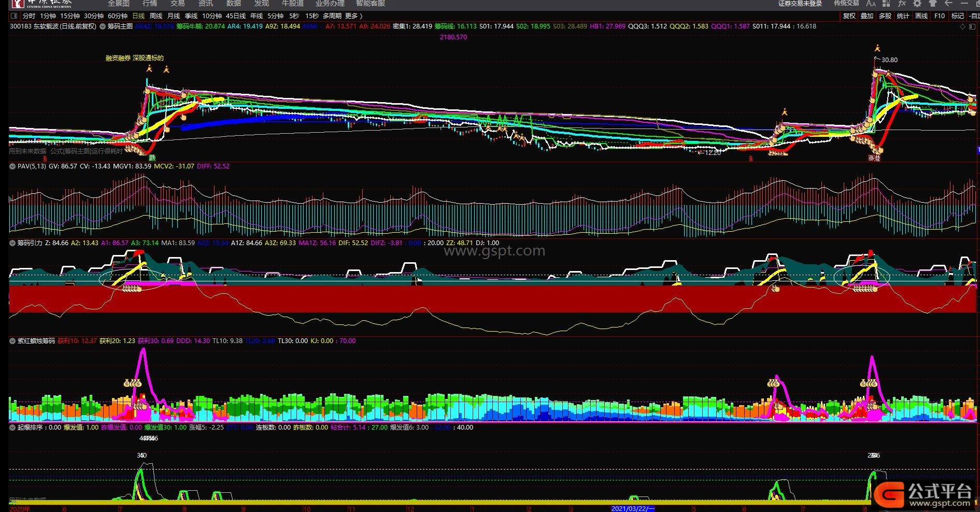The height and width of the screenshot is (512, 980).
Task: Click the rightmost money-bag icons in 紫红蜡烛筹码 panel
Action: click(869, 383)
